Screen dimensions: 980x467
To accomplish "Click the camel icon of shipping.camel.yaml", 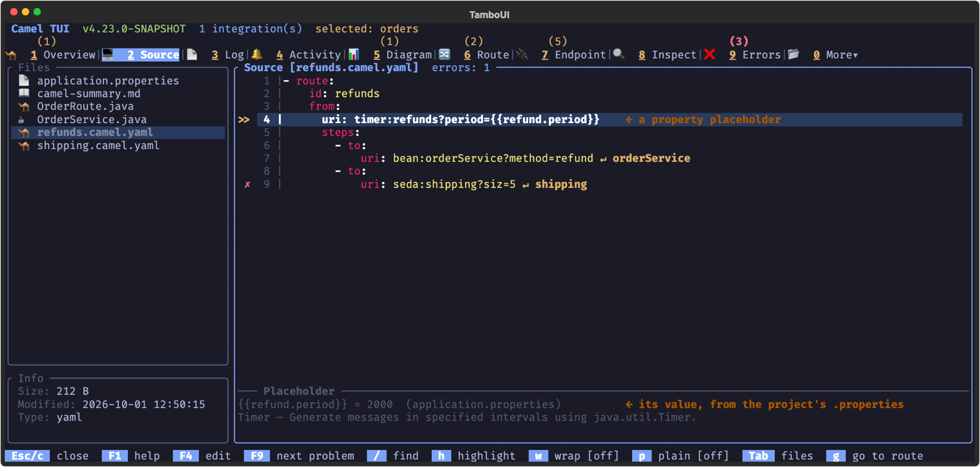I will [x=24, y=146].
